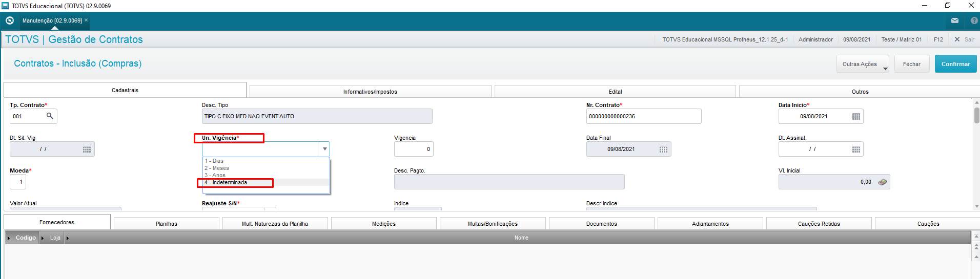The width and height of the screenshot is (980, 279).
Task: Open the mail envelope icon
Action: tap(955, 20)
